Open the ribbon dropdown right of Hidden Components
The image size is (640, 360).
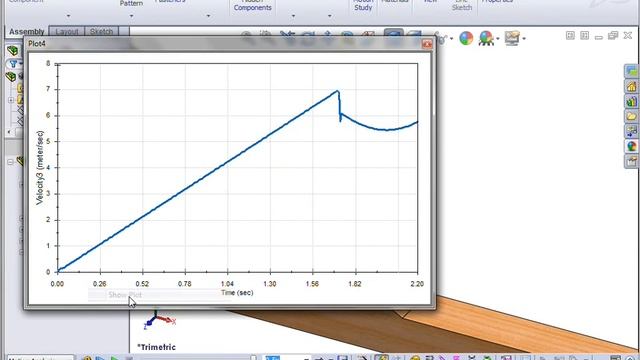point(293,16)
